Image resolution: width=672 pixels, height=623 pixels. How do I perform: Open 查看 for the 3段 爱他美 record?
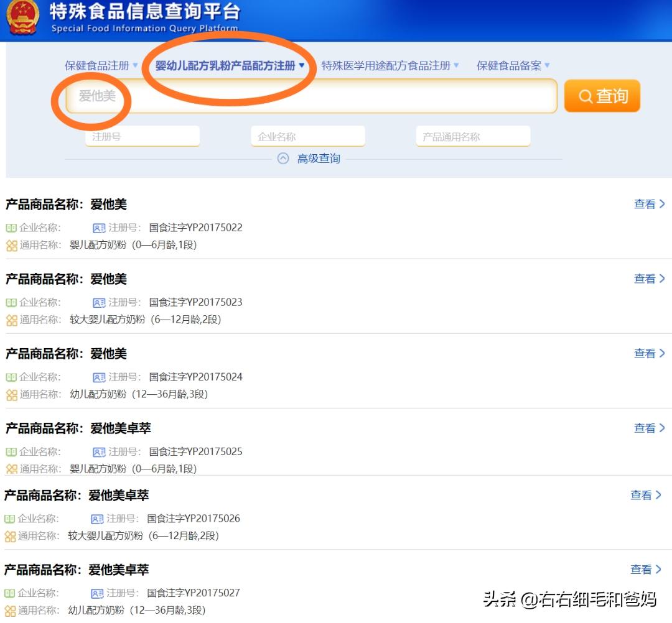tap(645, 353)
